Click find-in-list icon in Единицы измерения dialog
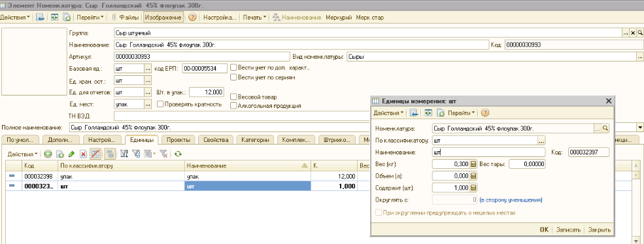The height and width of the screenshot is (244, 644). click(414, 113)
